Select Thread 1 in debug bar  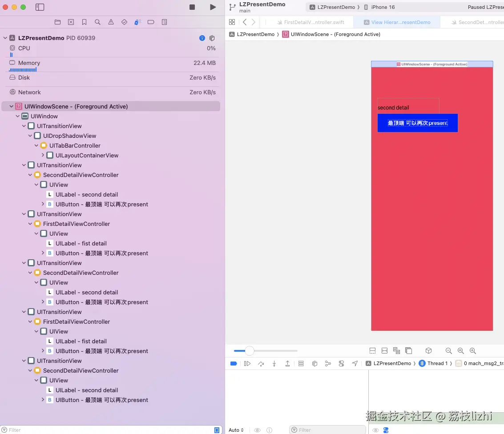pyautogui.click(x=433, y=363)
